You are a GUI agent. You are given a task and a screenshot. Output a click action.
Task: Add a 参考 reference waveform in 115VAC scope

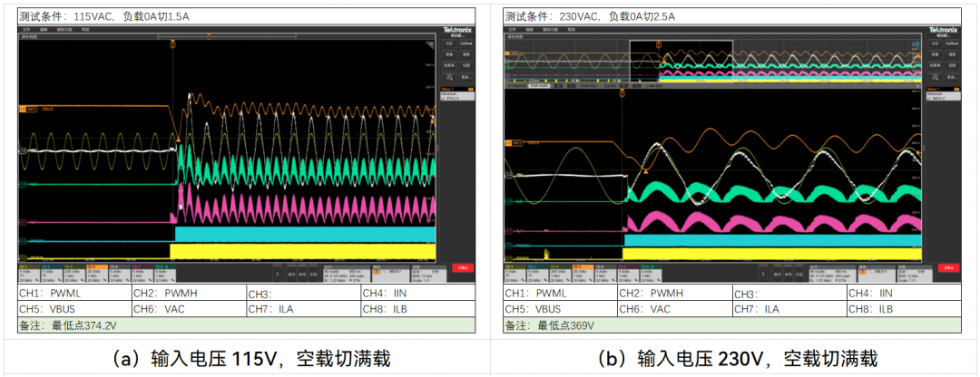pyautogui.click(x=302, y=272)
